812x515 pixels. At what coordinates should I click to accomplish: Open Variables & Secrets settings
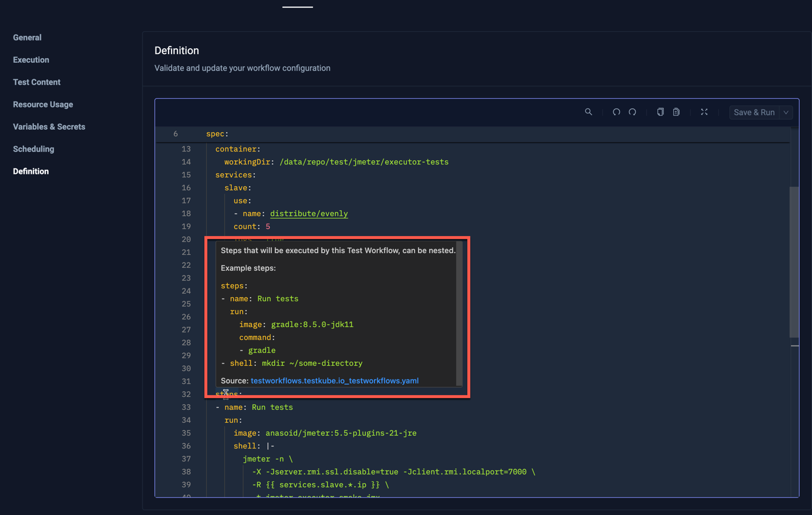coord(49,126)
